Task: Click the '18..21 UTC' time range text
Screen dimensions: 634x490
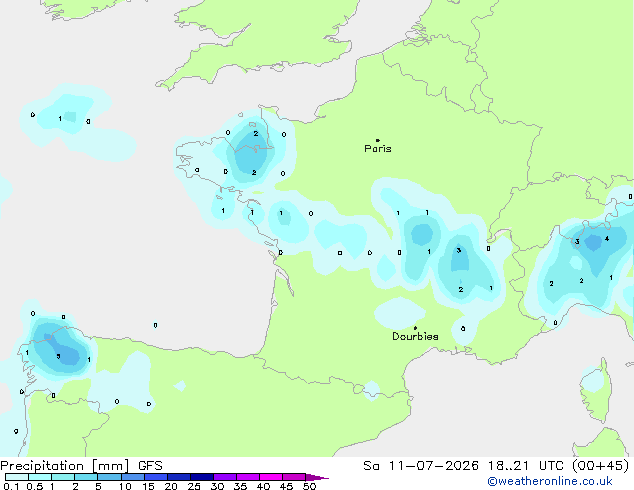Action: click(526, 466)
